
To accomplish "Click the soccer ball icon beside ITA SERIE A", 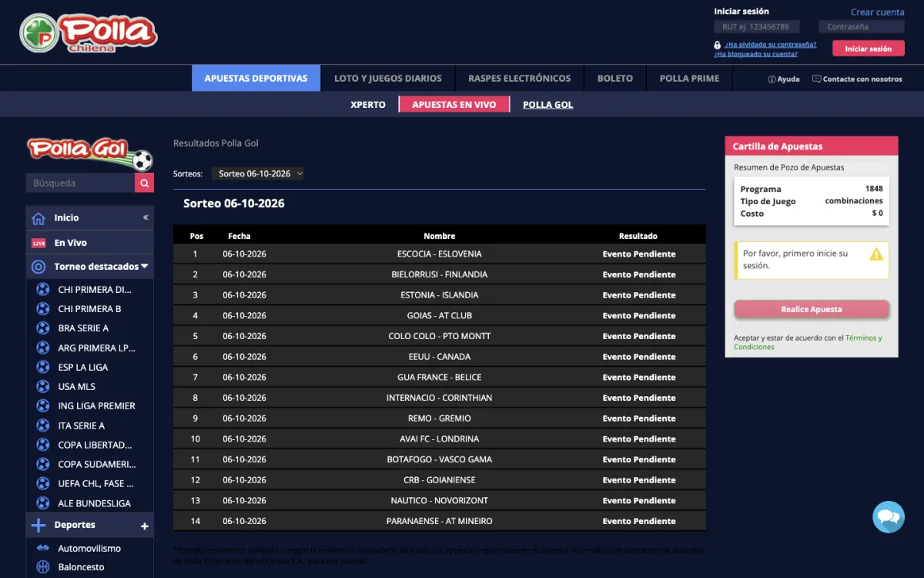I will (43, 425).
